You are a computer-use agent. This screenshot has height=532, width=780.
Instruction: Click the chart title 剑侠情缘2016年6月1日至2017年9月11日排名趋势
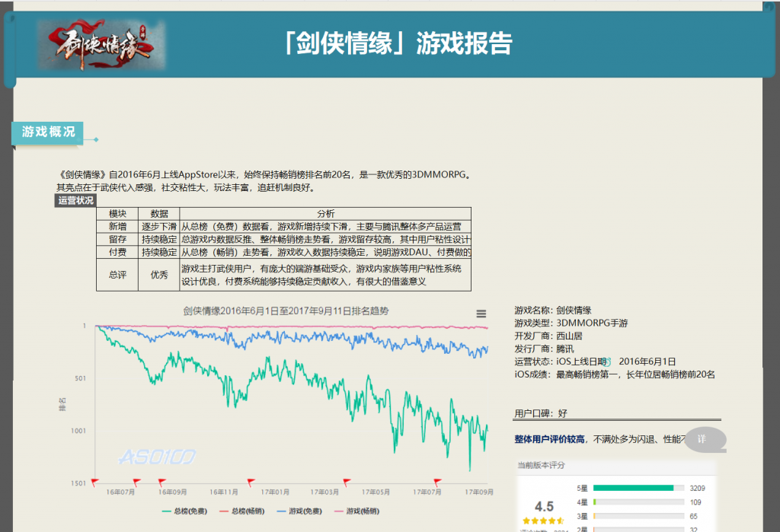coord(286,311)
